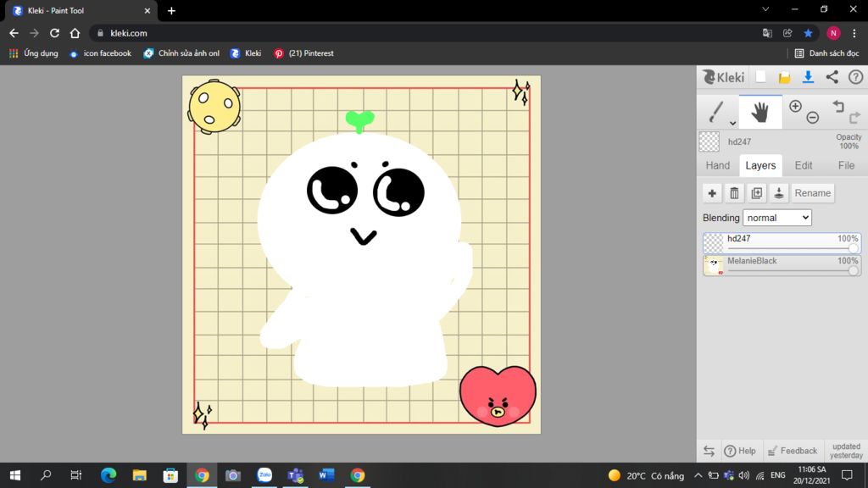868x488 pixels.
Task: Close the Kleki - Paint Tool tab
Action: (147, 10)
